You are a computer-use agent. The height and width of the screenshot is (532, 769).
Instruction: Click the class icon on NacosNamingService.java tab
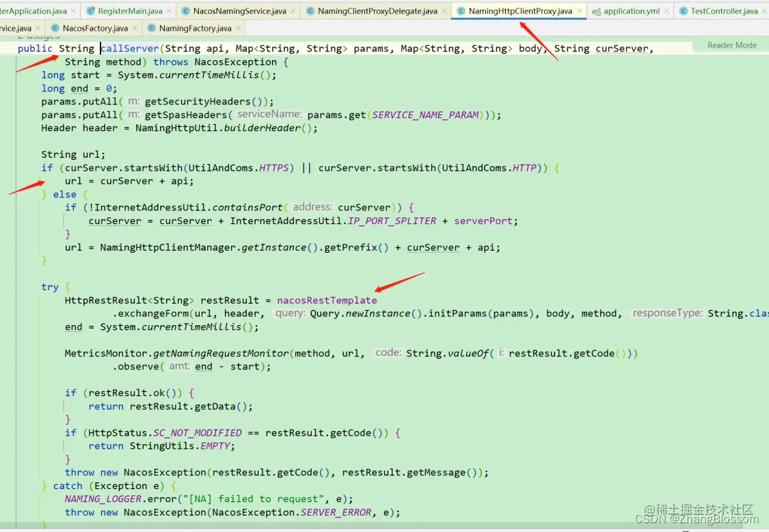(x=186, y=11)
